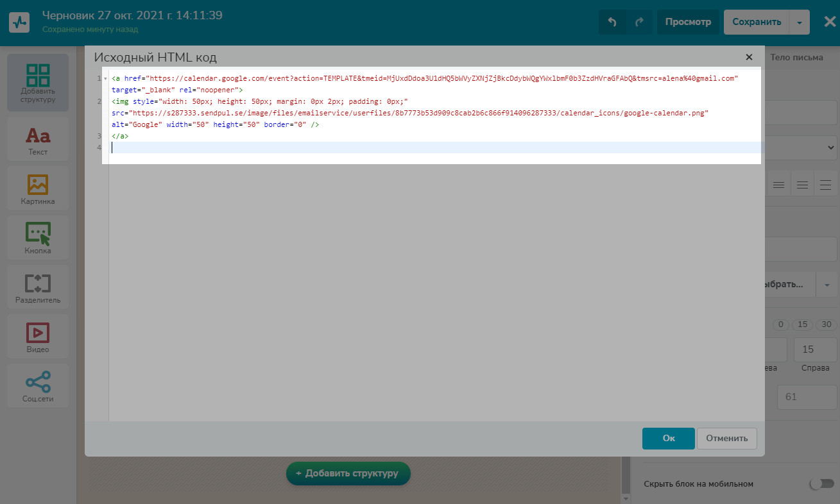This screenshot has width=840, height=504.
Task: Toggle 'Скрыть блок на мобильном' switch
Action: coord(821,483)
